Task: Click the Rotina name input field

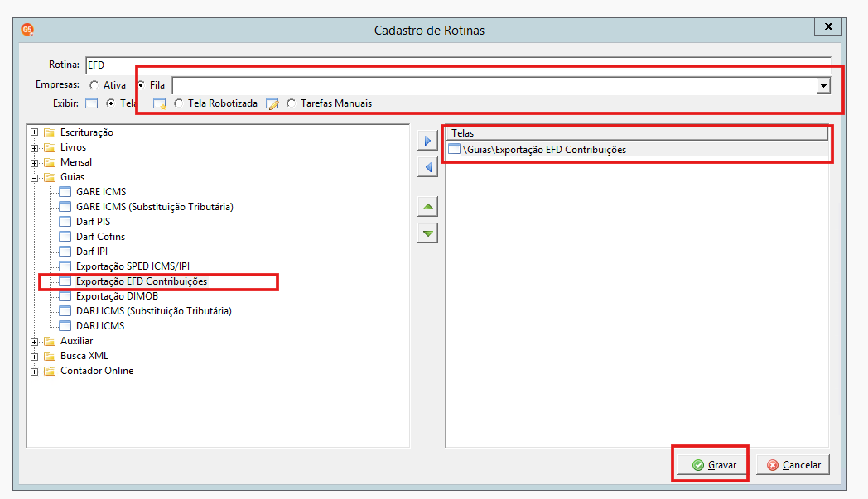Action: [458, 65]
